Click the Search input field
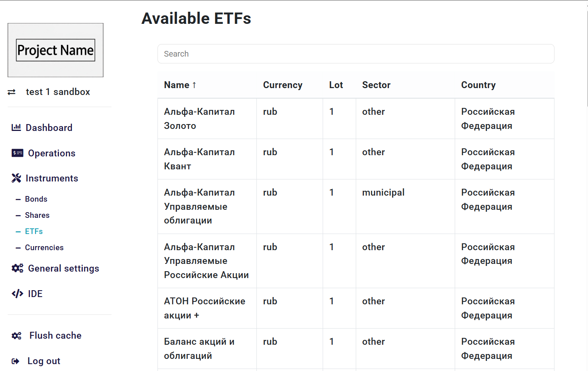588x371 pixels. pyautogui.click(x=355, y=54)
